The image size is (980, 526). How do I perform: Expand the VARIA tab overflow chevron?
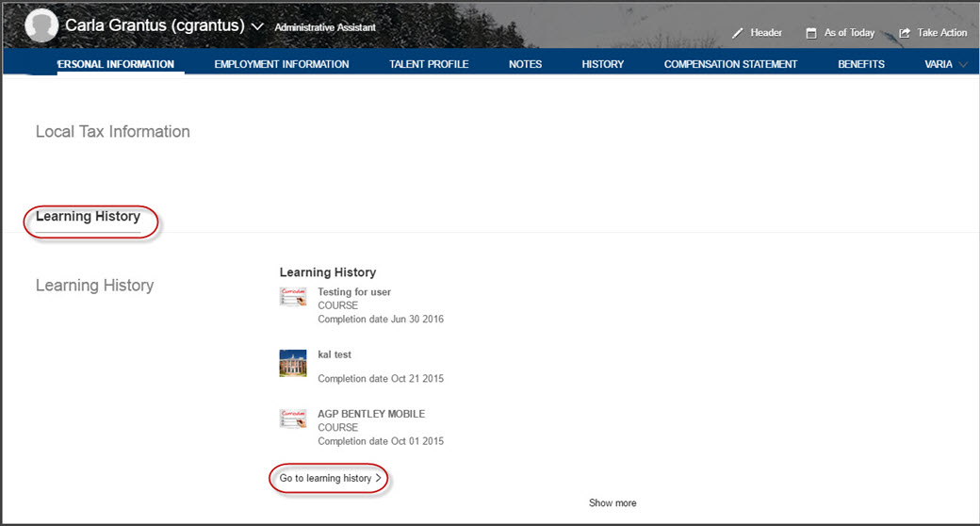point(962,64)
